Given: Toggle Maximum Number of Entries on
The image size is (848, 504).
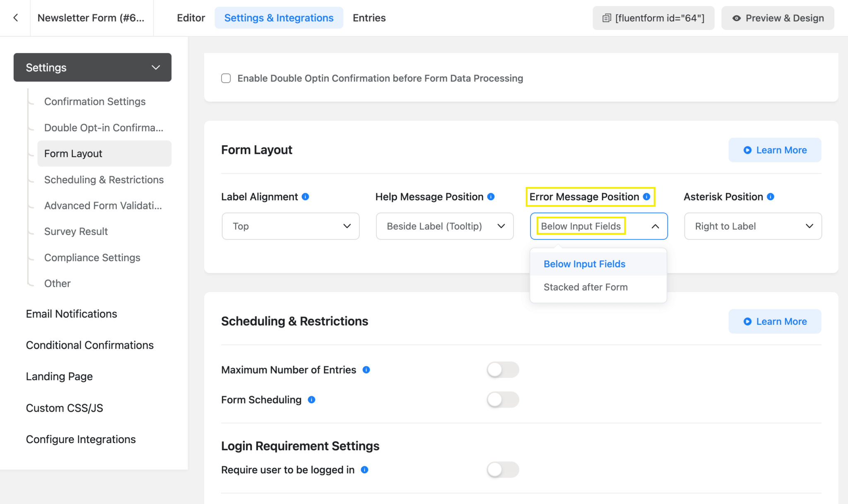Looking at the screenshot, I should [503, 370].
